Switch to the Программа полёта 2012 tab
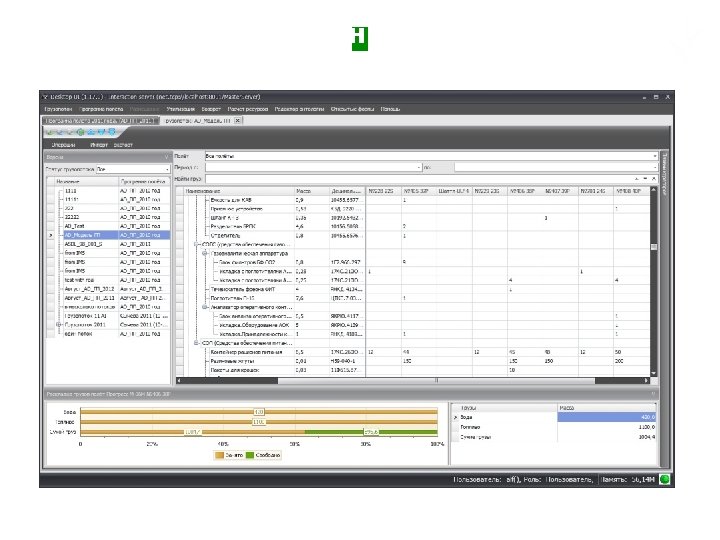Viewport: 720px width, 540px height. [x=101, y=121]
